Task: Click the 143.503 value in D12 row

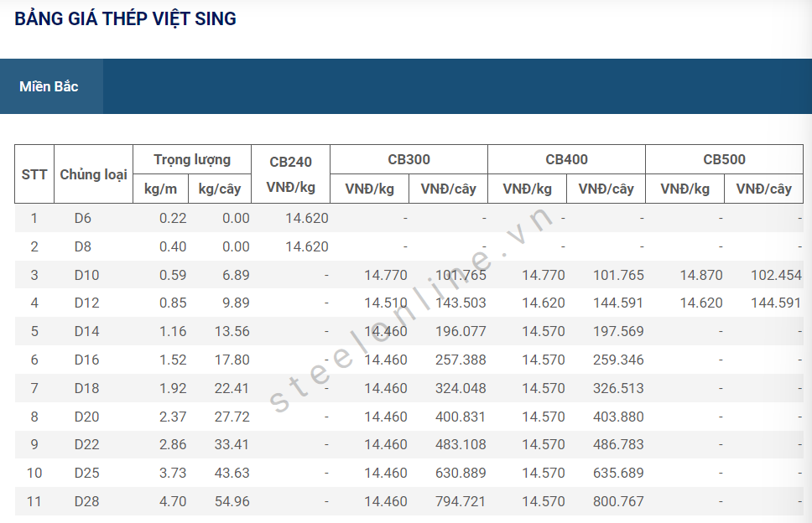Action: tap(461, 303)
